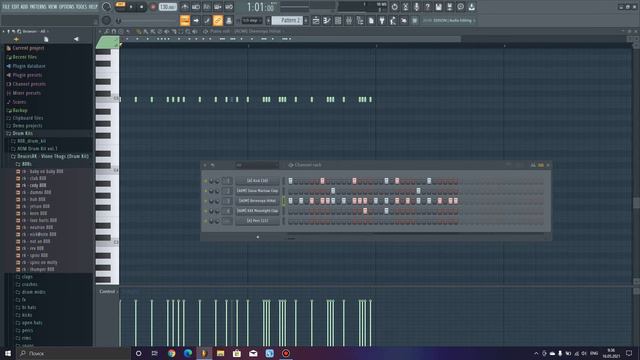This screenshot has width=640, height=360.
Task: Expand the claps folder in browser
Action: (27, 277)
